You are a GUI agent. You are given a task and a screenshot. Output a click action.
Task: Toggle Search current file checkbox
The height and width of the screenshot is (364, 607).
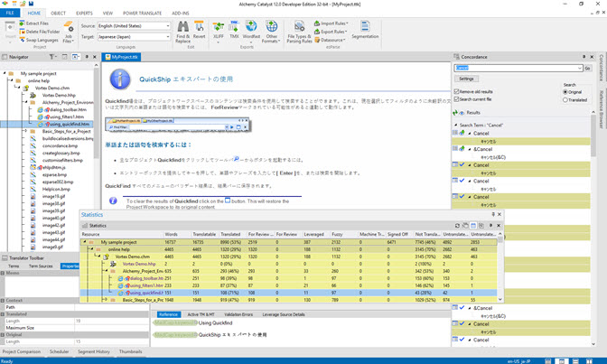click(x=456, y=99)
